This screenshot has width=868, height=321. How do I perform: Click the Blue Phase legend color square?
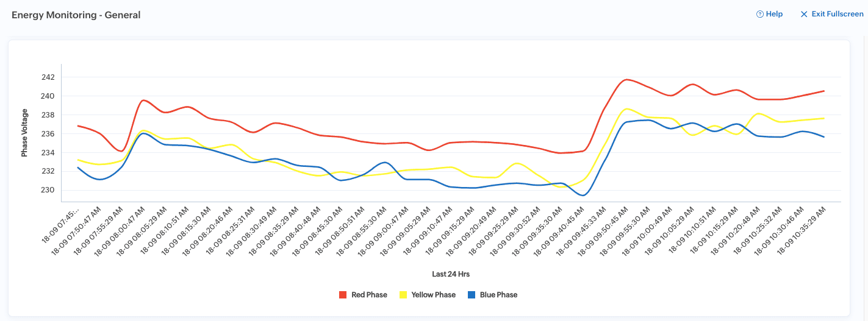[471, 295]
